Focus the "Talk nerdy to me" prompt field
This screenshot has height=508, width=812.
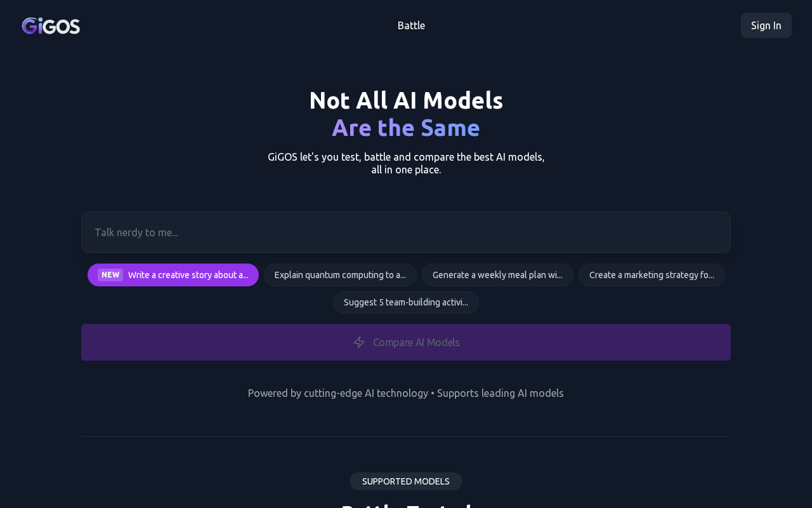tap(406, 232)
